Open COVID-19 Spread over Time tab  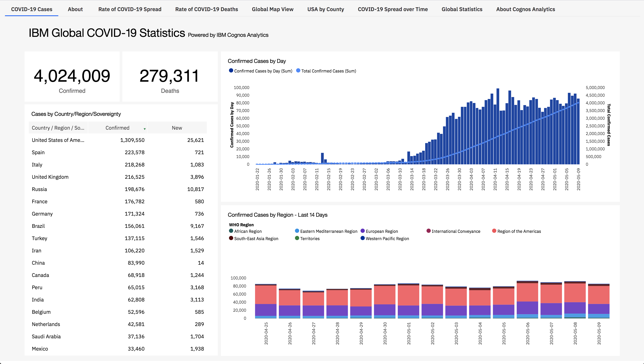(x=393, y=9)
